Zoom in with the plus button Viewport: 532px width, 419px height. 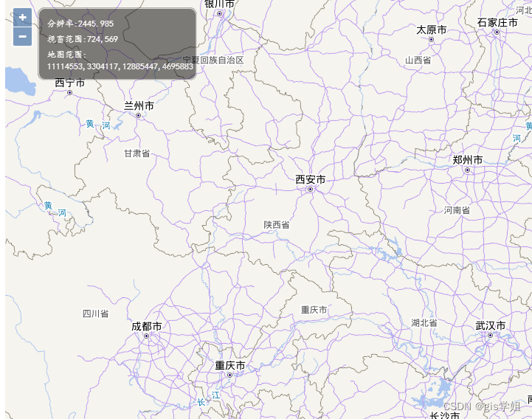coord(22,18)
